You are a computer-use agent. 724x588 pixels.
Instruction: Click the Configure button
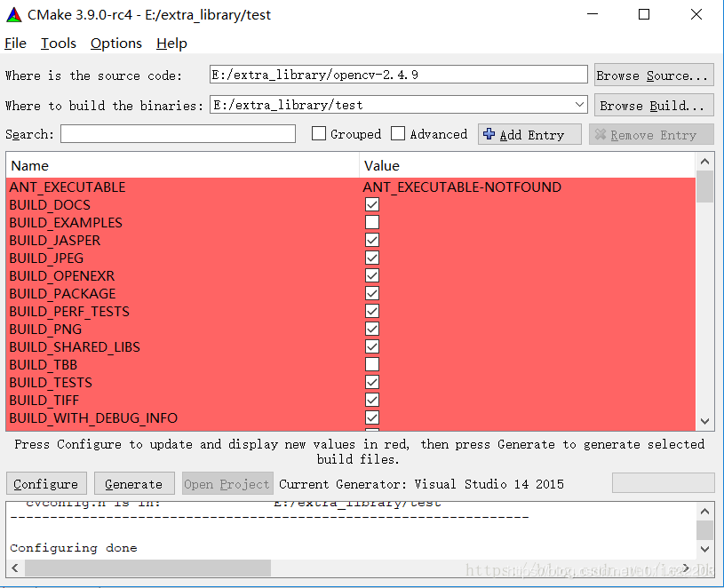click(46, 484)
